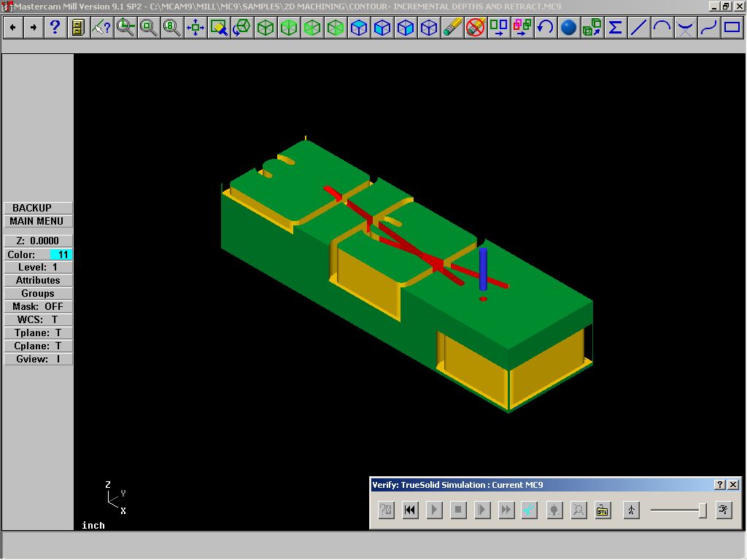747x560 pixels.
Task: Set the Z depth 0.0000 field
Action: coord(38,241)
